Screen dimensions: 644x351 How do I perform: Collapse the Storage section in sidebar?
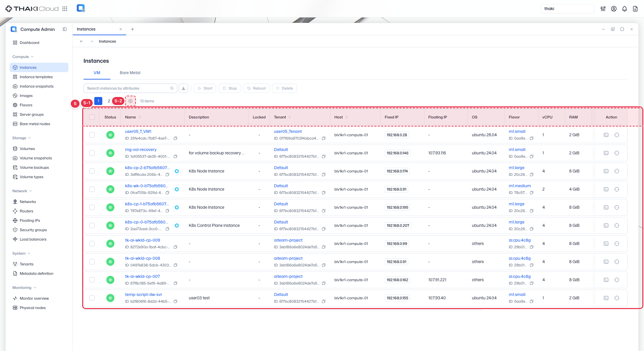pyautogui.click(x=22, y=138)
